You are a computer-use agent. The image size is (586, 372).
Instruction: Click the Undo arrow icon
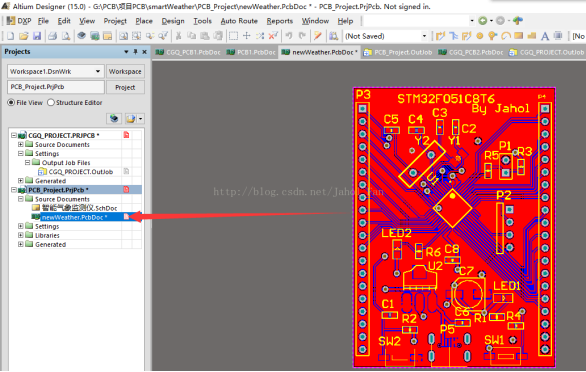click(x=289, y=36)
